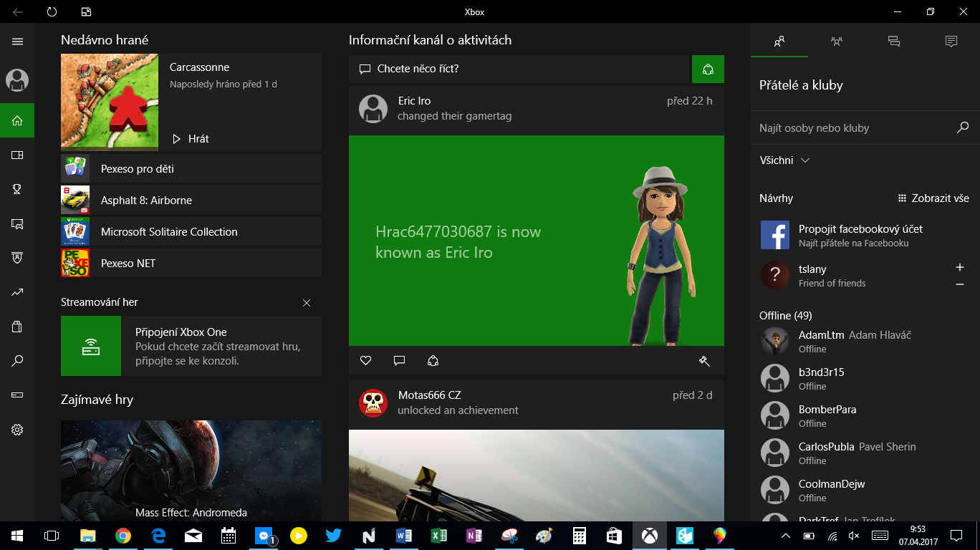Viewport: 980px width, 550px height.
Task: Switch to the Activity alerts tab
Action: [951, 42]
